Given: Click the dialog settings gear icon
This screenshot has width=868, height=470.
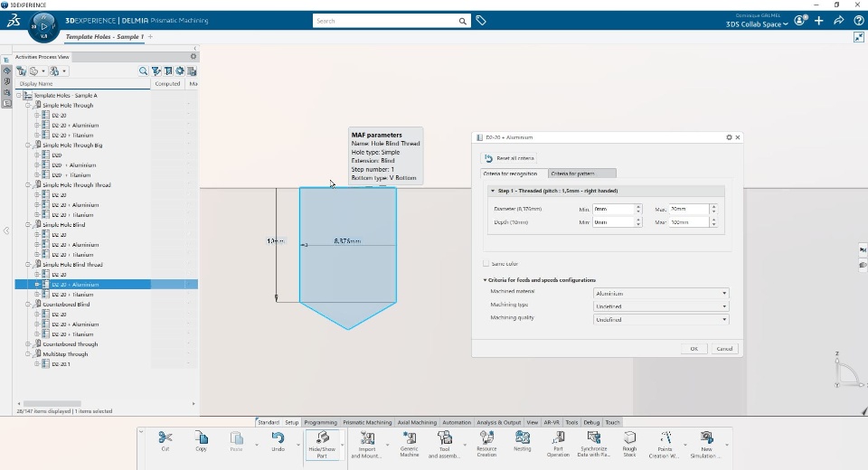Looking at the screenshot, I should click(729, 137).
